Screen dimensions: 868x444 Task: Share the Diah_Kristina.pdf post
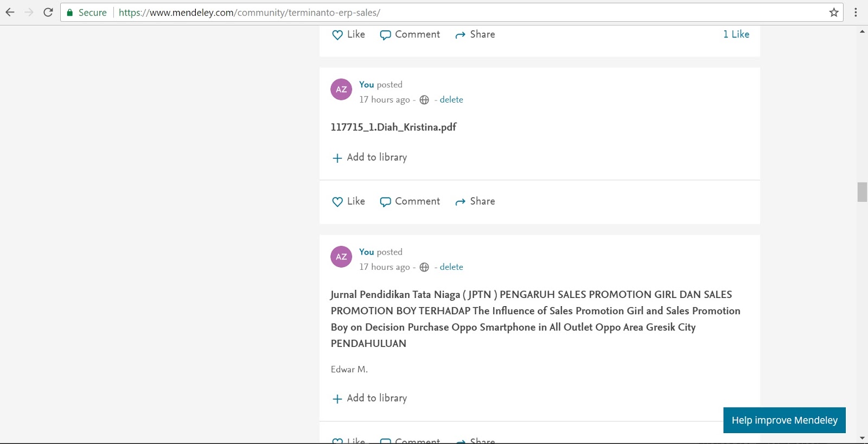475,201
